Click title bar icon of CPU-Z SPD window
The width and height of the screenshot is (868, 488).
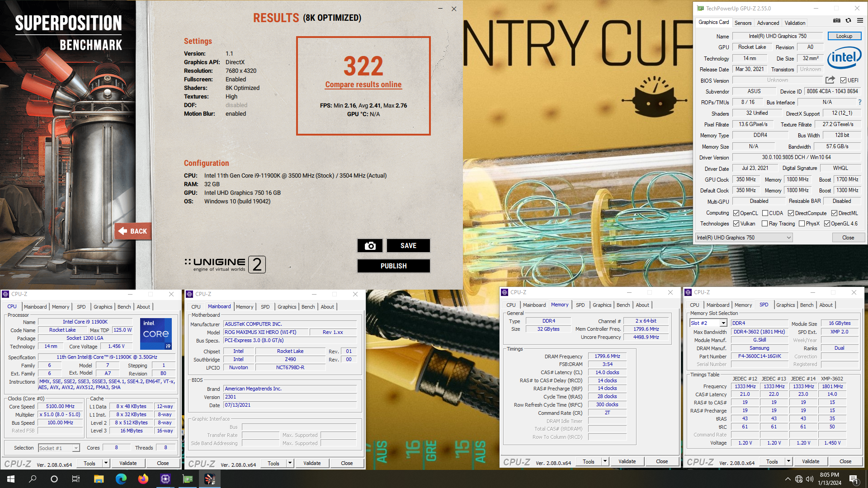[688, 292]
